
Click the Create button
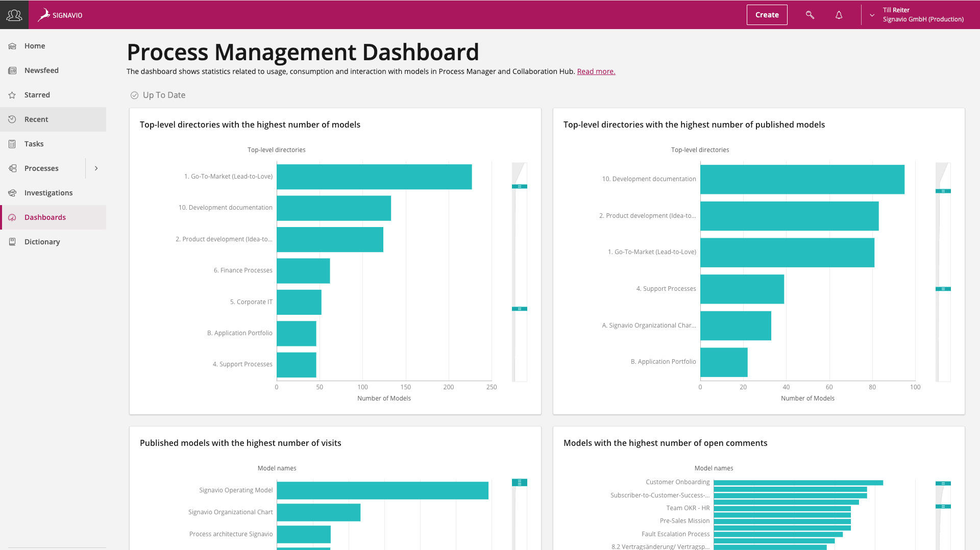click(x=767, y=15)
